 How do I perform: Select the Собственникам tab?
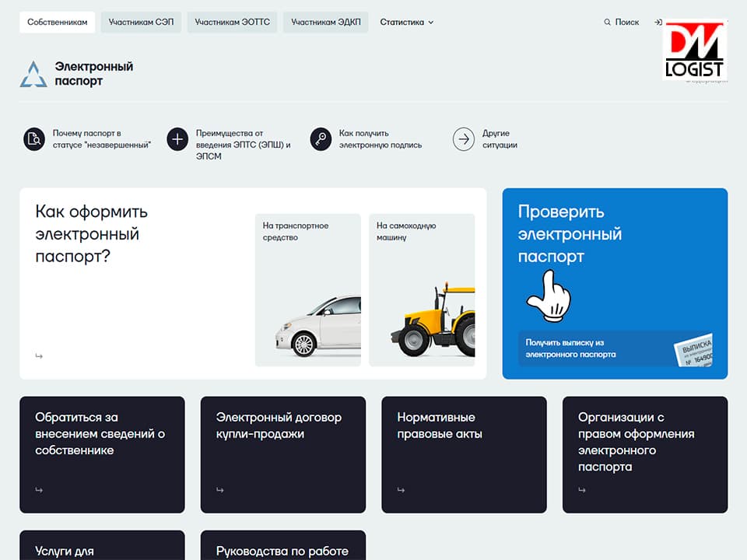pyautogui.click(x=57, y=22)
